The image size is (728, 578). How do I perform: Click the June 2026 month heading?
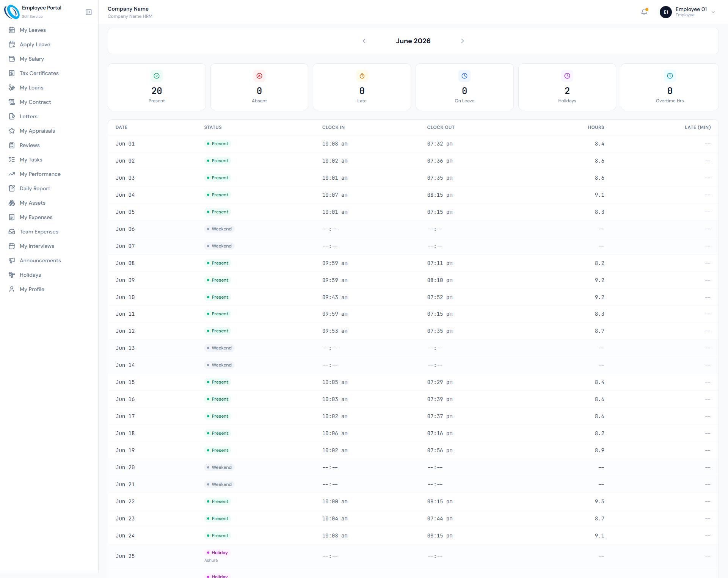coord(413,41)
